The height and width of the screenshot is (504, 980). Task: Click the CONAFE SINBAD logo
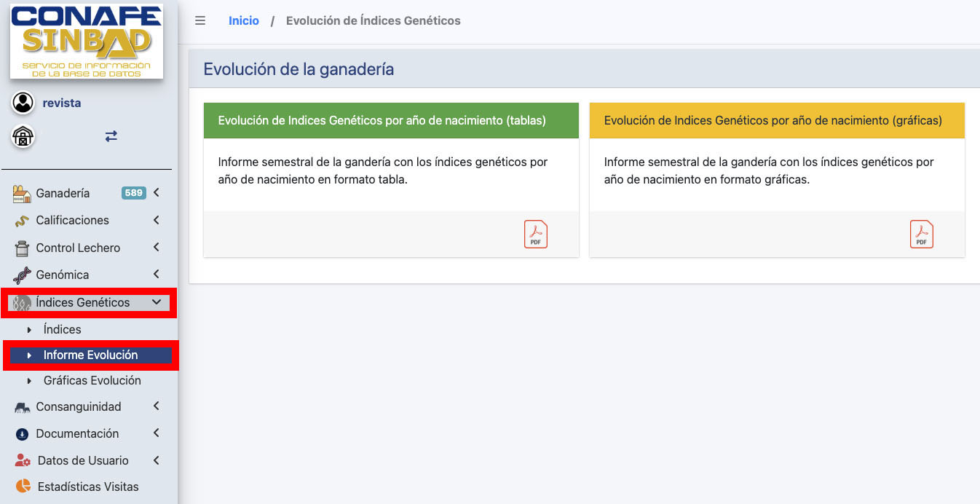(x=86, y=41)
